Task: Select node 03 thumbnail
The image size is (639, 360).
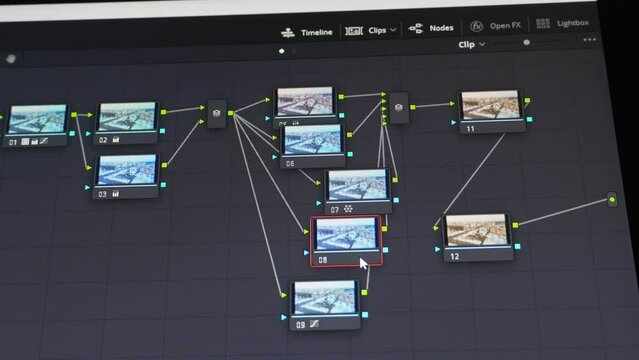Action: pos(127,169)
